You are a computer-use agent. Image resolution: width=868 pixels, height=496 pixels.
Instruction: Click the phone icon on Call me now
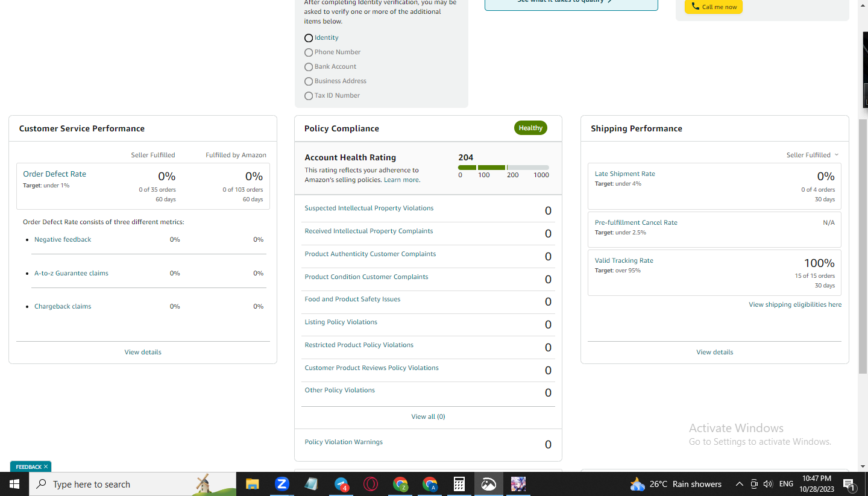point(696,7)
